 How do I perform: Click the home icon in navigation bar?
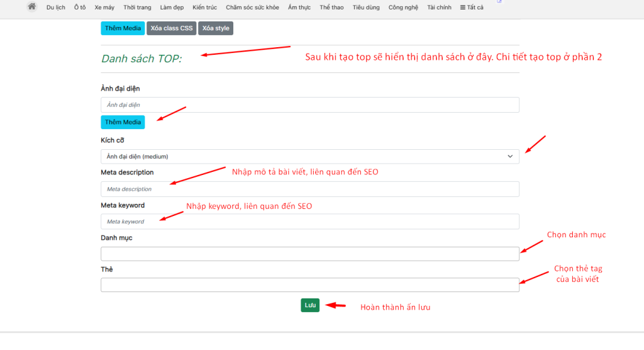(x=31, y=7)
